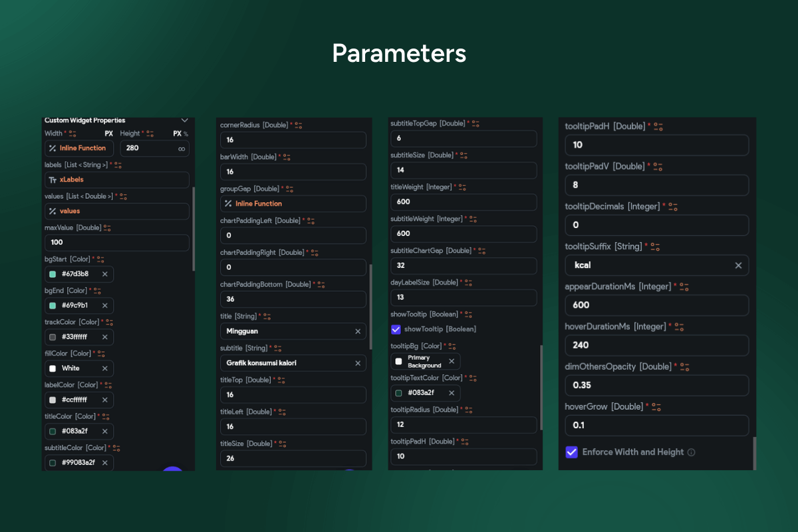Screen dimensions: 798x532
Task: Click the barWidth input field
Action: (x=293, y=172)
